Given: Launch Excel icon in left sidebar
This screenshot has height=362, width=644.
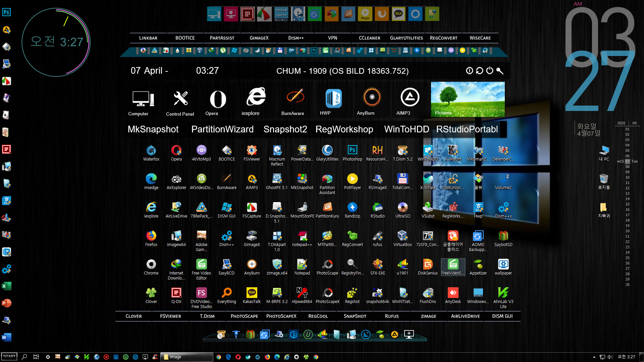Looking at the screenshot, I should tap(6, 286).
